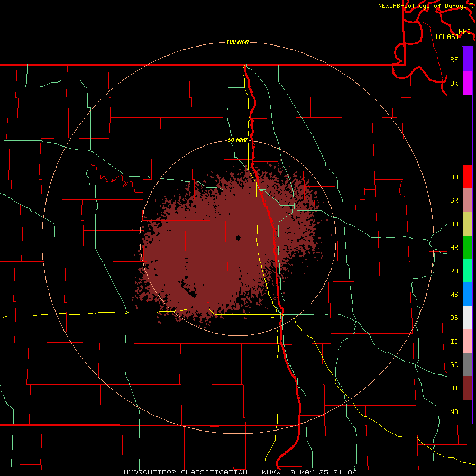Click the HYDROMETEOR CLASSIFICATION title text
This screenshot has width=476, height=476.
click(186, 472)
